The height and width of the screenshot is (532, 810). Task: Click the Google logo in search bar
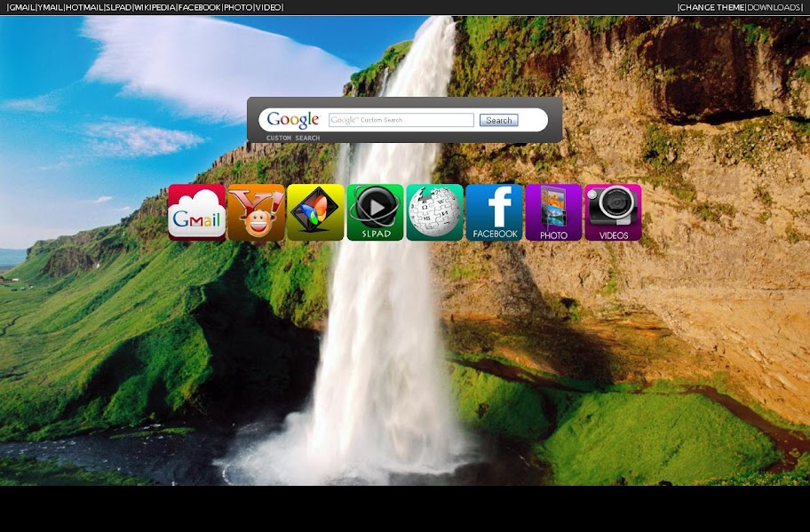point(293,120)
